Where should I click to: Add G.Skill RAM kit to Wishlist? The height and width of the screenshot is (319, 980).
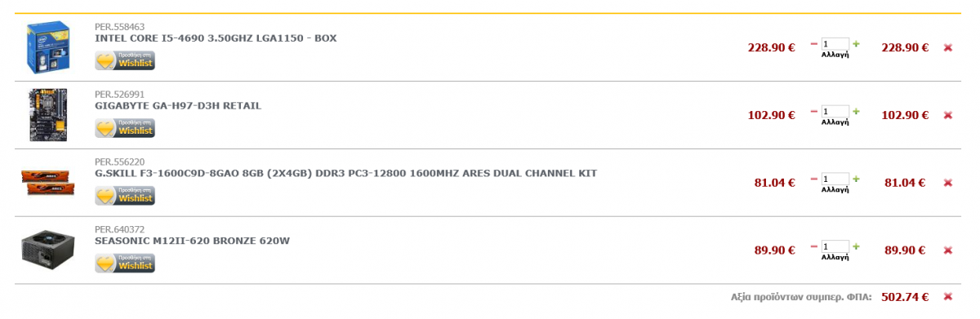click(125, 196)
